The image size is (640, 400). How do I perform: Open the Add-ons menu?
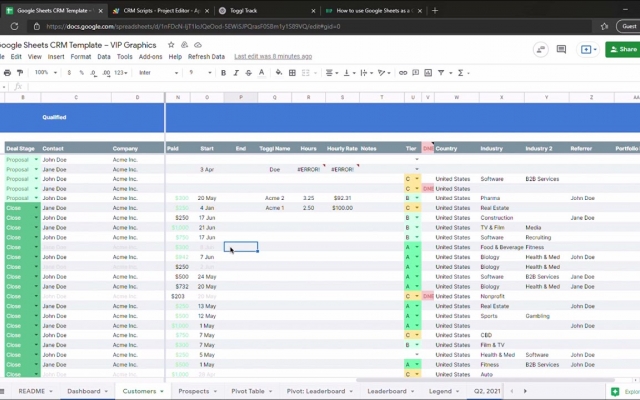tap(150, 57)
